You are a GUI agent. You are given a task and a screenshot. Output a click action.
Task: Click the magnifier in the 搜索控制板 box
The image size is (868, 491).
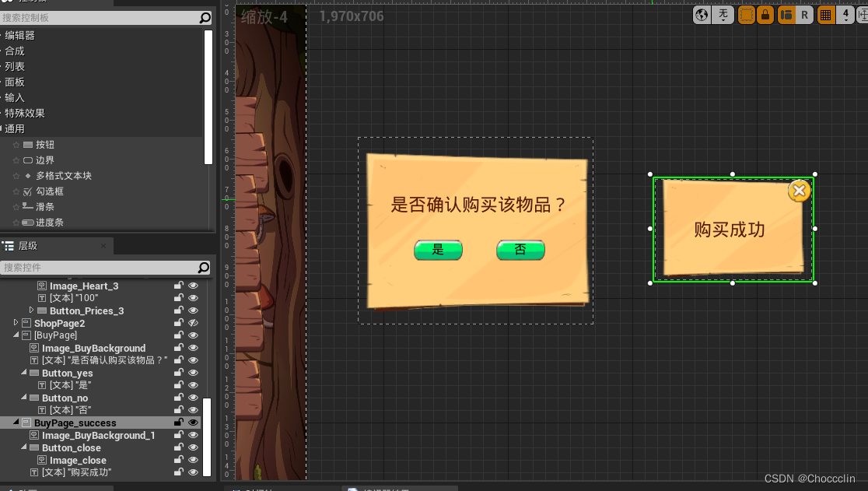click(x=205, y=18)
